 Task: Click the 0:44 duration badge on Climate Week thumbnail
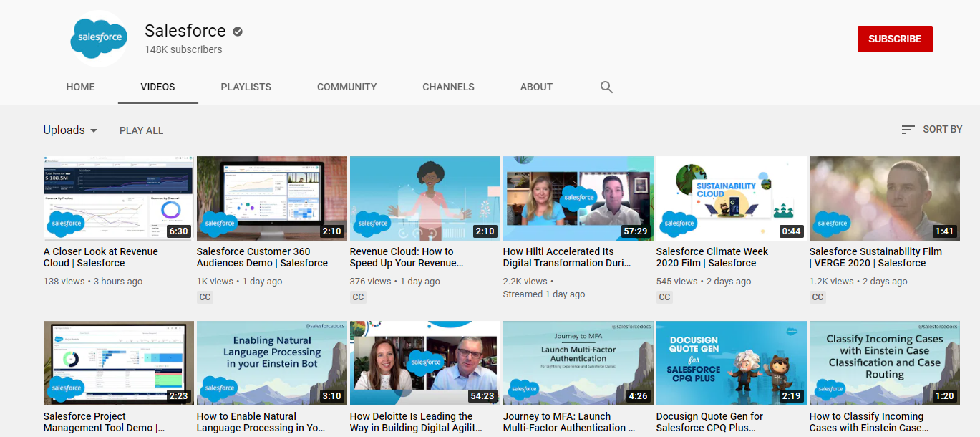(x=791, y=231)
